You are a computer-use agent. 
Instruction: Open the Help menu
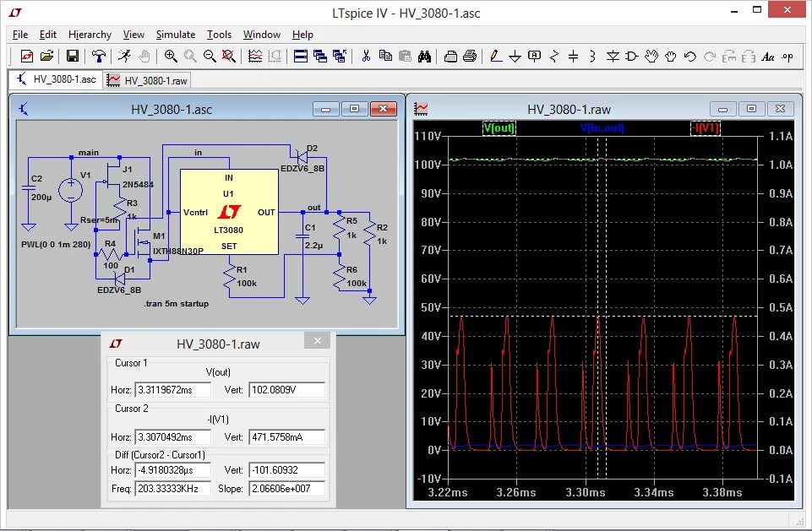pyautogui.click(x=302, y=34)
